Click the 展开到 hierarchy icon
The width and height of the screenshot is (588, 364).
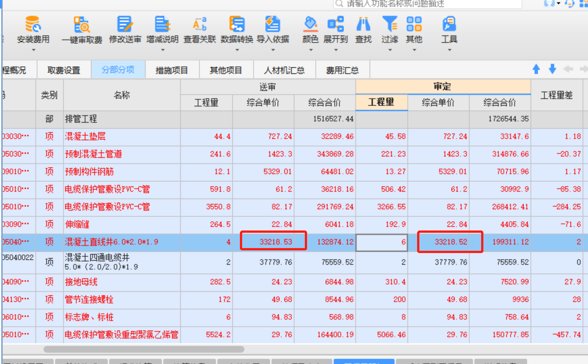335,23
